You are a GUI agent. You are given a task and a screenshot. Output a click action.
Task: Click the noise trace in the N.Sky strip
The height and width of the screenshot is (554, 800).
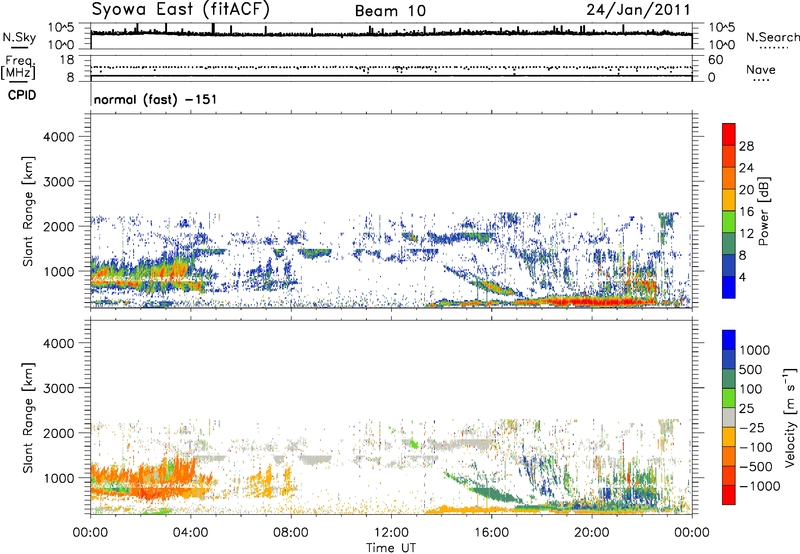coord(391,34)
